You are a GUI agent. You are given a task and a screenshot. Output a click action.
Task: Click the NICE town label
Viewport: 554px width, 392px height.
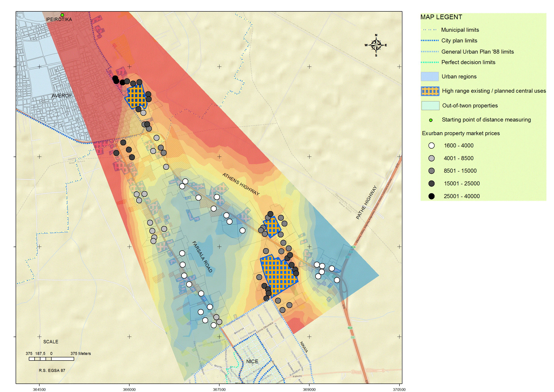click(x=252, y=361)
